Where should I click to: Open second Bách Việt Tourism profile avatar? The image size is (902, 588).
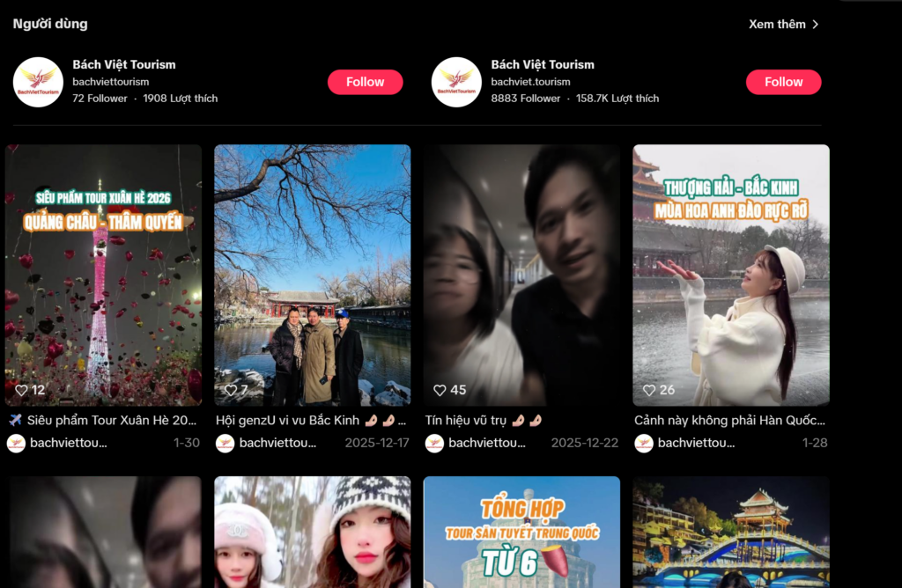pos(456,82)
